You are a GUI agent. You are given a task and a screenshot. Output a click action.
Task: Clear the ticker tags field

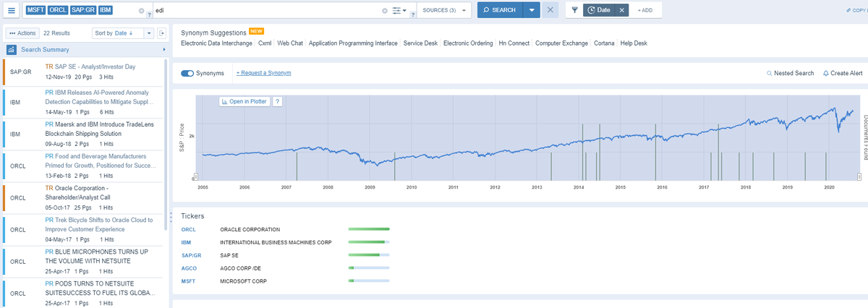pos(141,10)
